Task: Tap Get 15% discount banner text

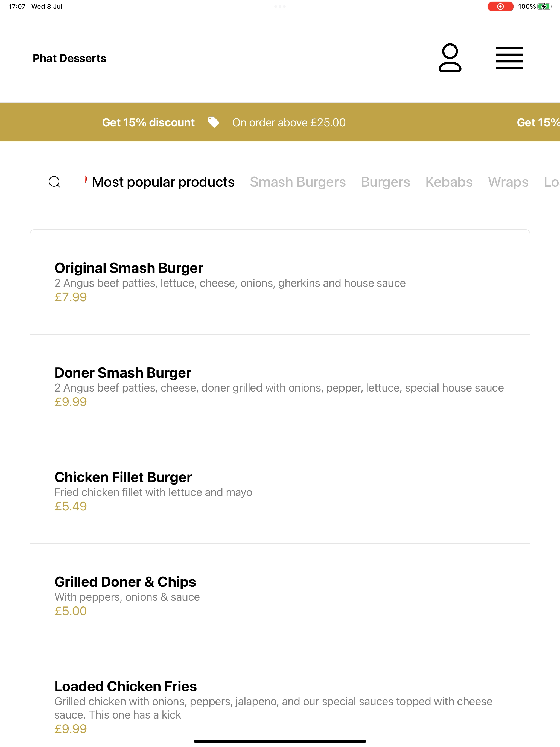Action: (x=148, y=122)
